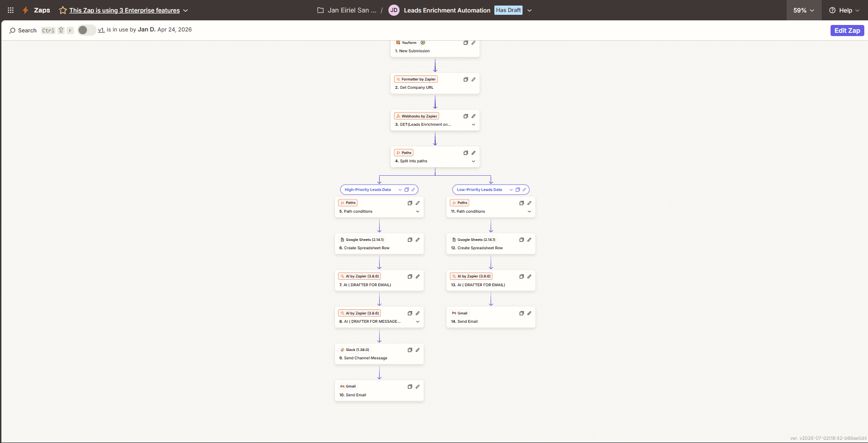Edit step 14 Send Email pencil
868x443 pixels.
tap(529, 313)
